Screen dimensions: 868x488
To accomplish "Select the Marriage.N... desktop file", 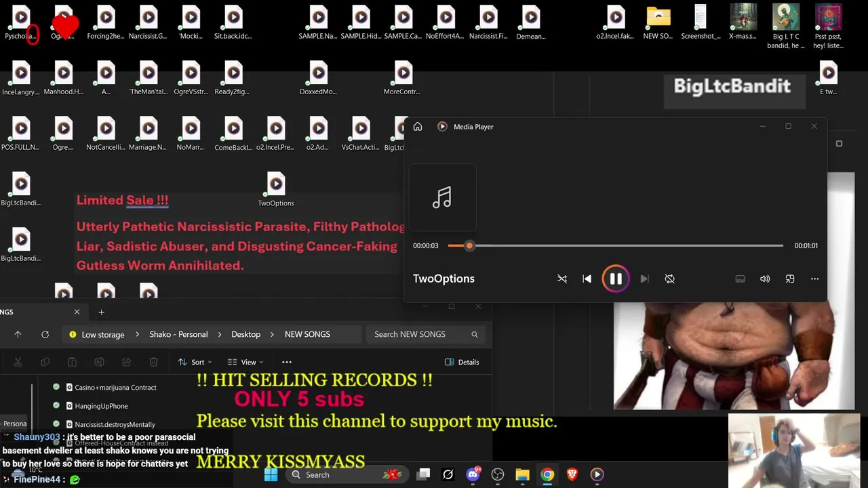I will [x=149, y=134].
